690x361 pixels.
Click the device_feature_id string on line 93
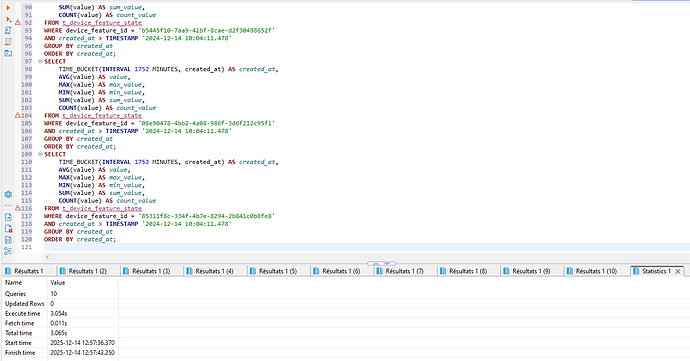coord(207,30)
